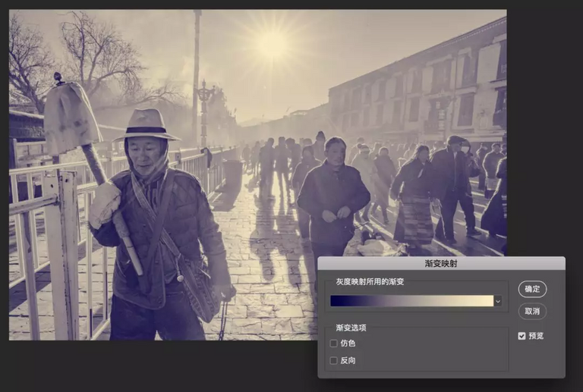
Task: Open the gradient picker dropdown arrow
Action: 498,301
